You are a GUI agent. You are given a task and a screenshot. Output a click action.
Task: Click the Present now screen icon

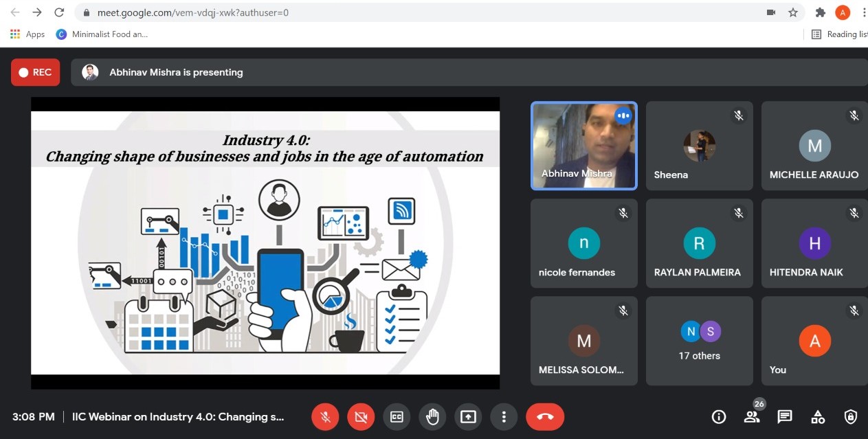pos(468,416)
